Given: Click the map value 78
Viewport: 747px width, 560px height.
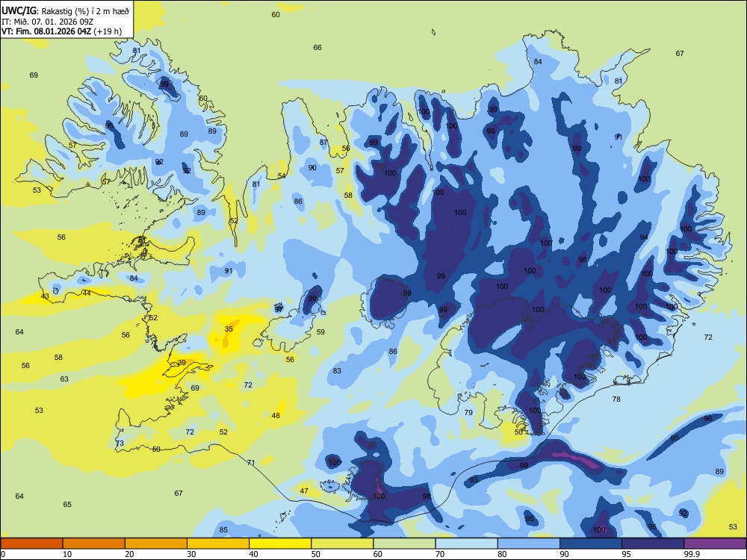Looking at the screenshot, I should 616,399.
